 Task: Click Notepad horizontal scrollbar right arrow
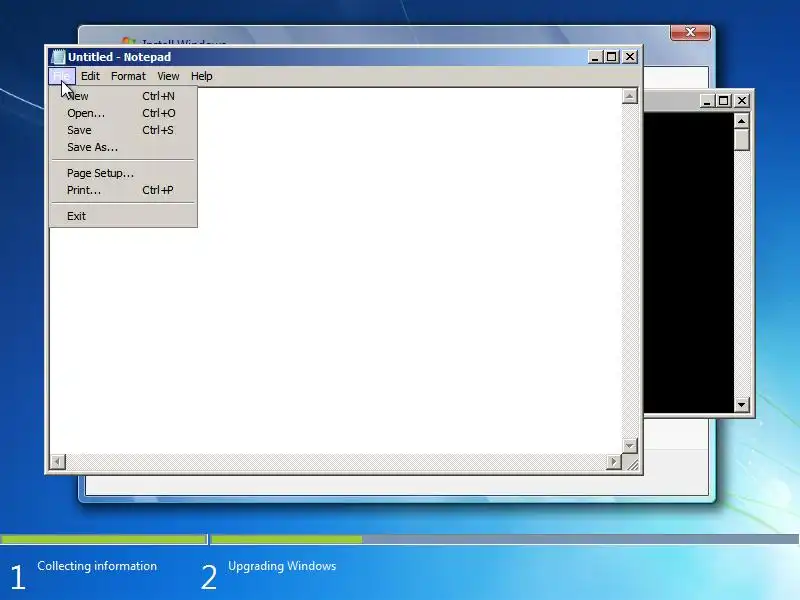[614, 462]
